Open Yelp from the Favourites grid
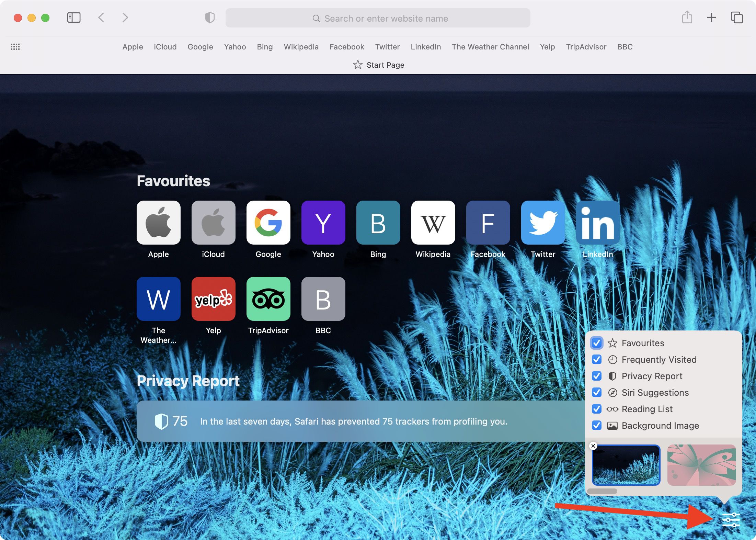756x540 pixels. coord(213,299)
